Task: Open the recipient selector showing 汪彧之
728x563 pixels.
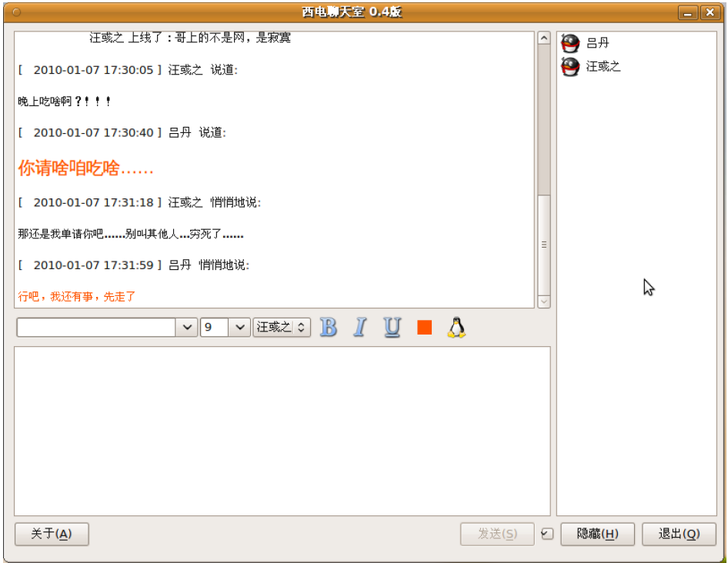Action: click(x=282, y=327)
